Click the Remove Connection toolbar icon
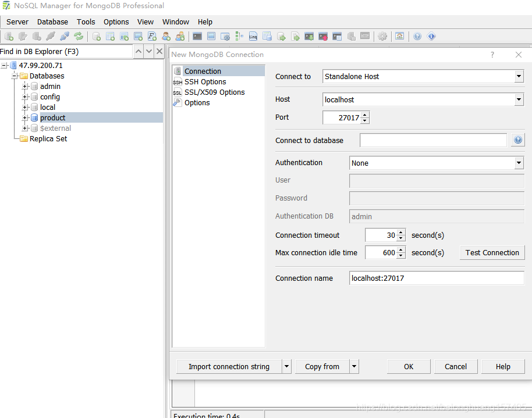Screen dimensions: 532x418 pos(37,36)
